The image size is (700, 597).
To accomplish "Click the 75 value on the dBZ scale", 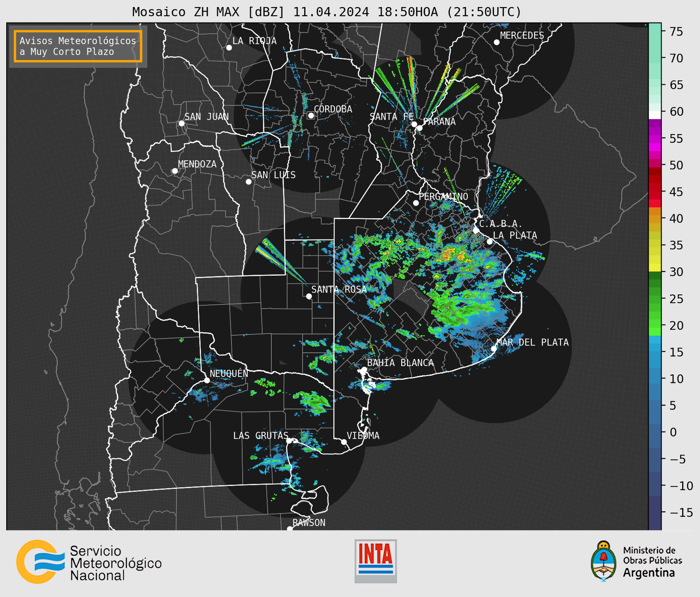I will tap(676, 32).
